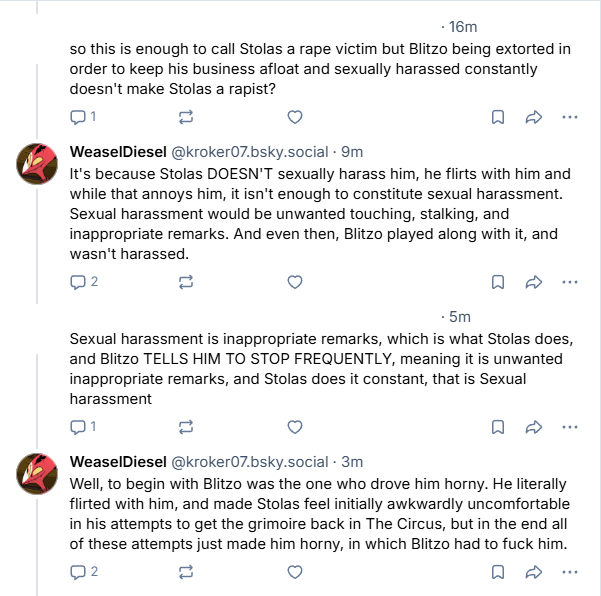
Task: Bookmark the 5m-old post
Action: pos(497,427)
